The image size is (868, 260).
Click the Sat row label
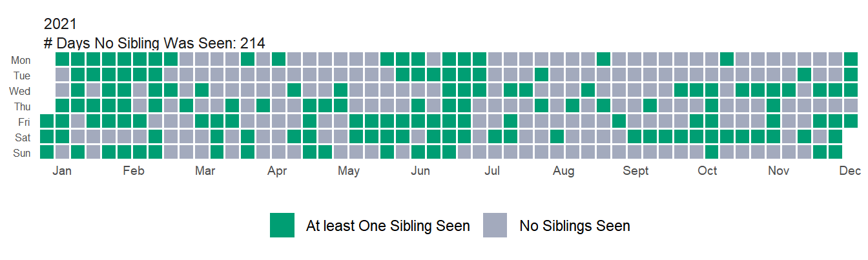coord(23,137)
